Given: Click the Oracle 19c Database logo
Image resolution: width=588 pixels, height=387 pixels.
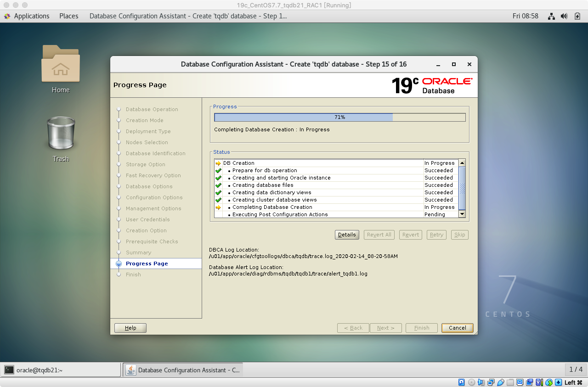Looking at the screenshot, I should (432, 85).
